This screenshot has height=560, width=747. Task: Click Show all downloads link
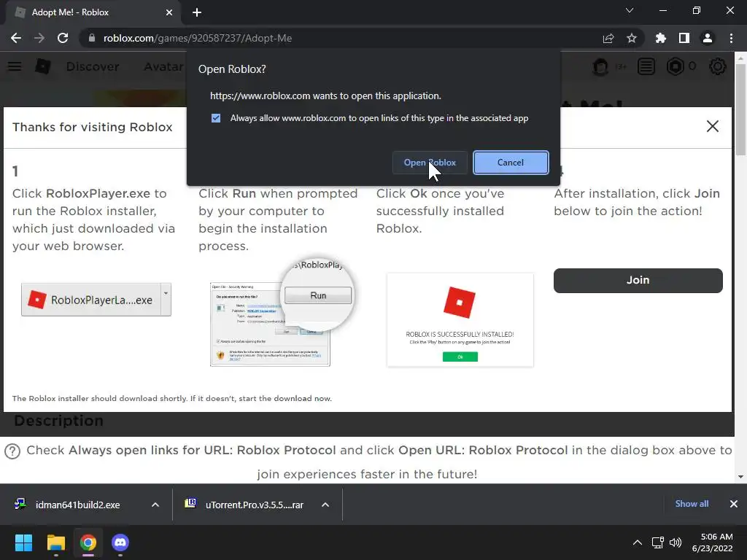(x=692, y=504)
